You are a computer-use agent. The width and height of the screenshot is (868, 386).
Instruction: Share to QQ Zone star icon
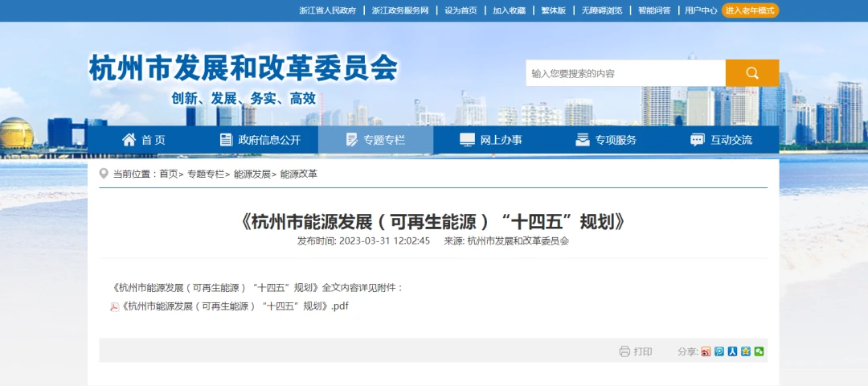746,351
